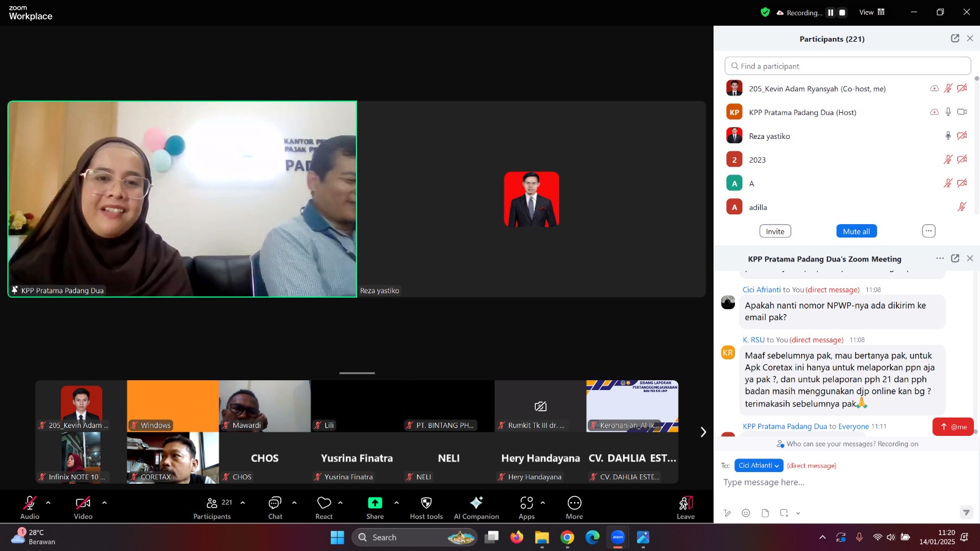Click the More options icon in toolbar

[x=574, y=503]
